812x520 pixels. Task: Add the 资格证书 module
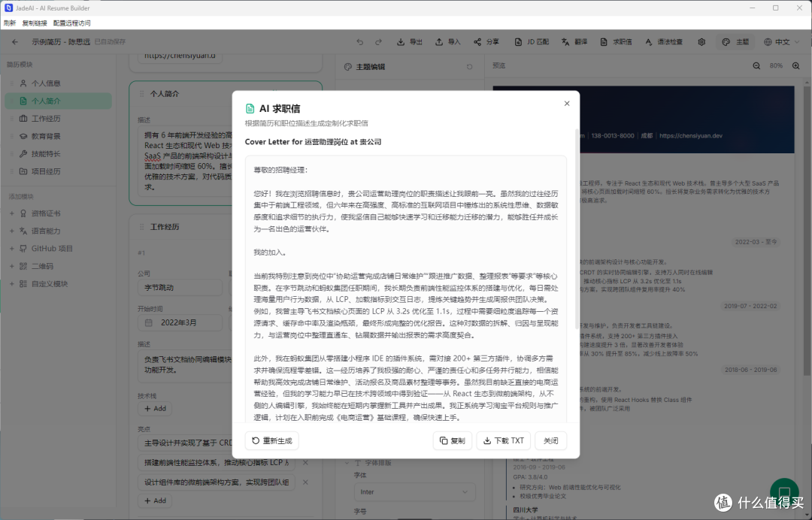coord(59,213)
